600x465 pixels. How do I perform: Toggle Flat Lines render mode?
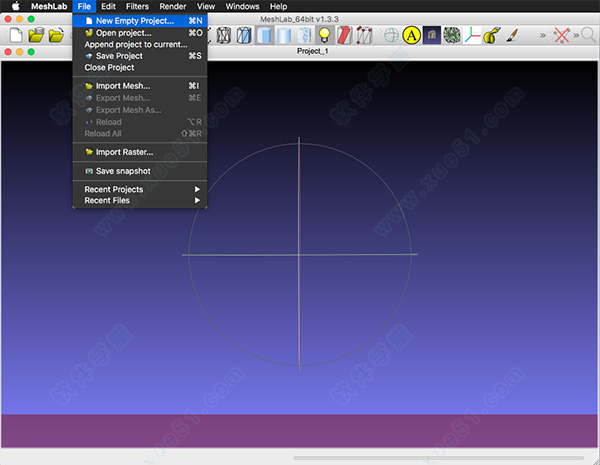point(264,35)
